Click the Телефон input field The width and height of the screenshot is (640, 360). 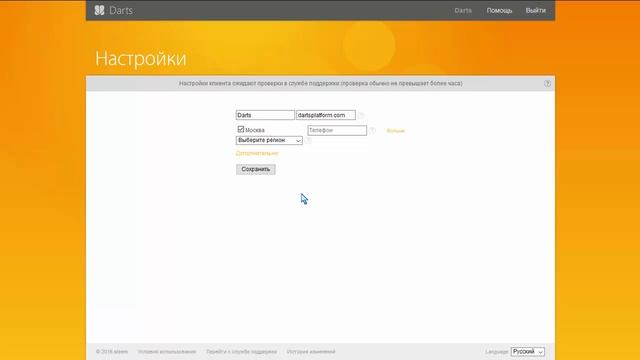pos(337,130)
